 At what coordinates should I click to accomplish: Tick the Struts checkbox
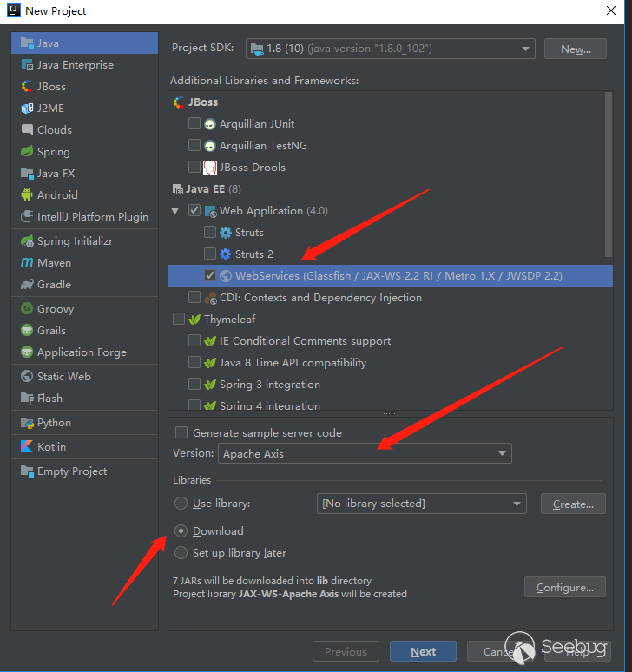[x=210, y=232]
